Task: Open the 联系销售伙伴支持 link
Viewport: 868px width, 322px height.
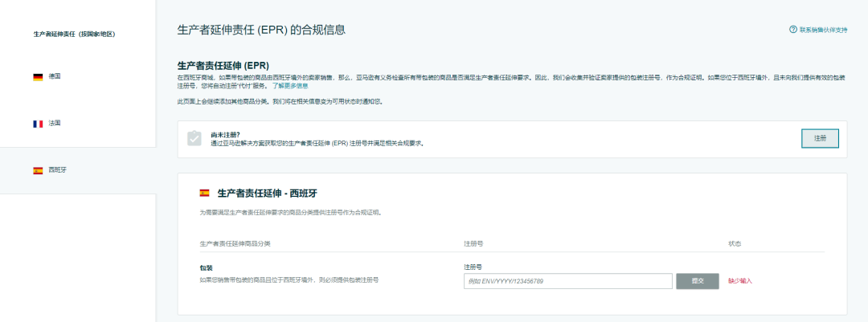Action: 823,30
